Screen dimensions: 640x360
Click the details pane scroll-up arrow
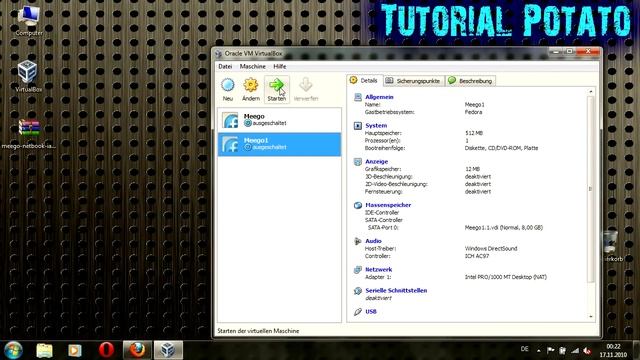(x=591, y=92)
